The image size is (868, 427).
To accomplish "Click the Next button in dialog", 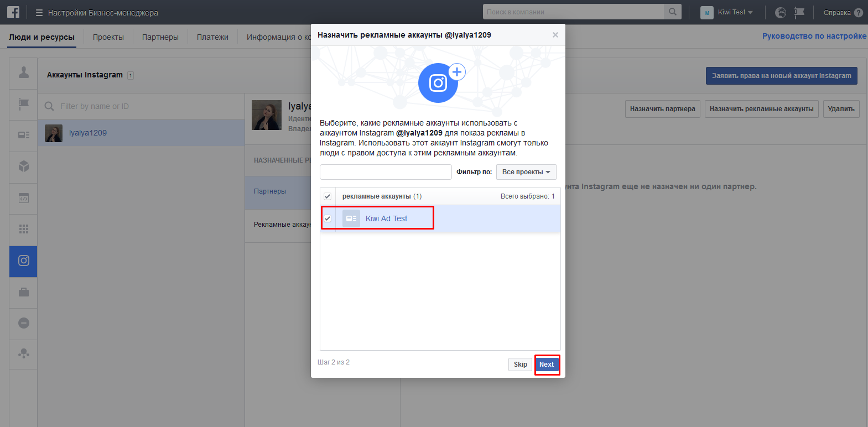I will coord(547,364).
